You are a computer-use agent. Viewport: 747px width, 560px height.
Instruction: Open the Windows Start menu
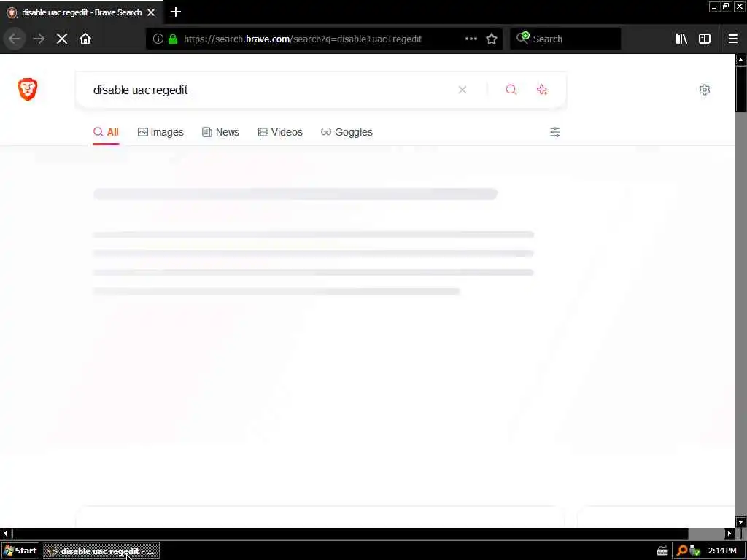point(20,551)
